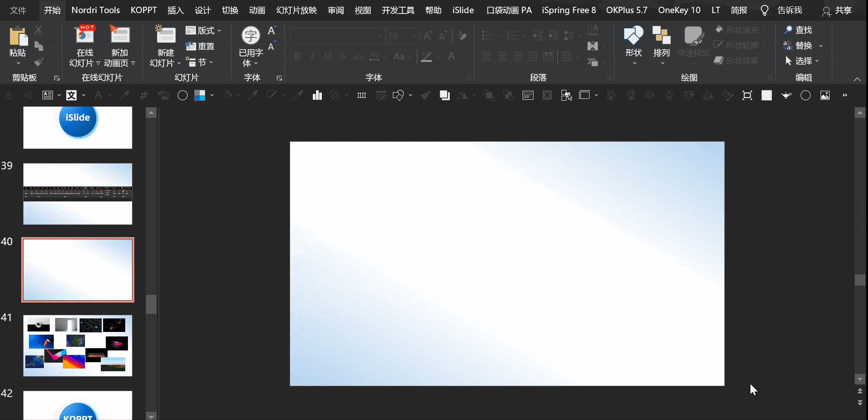Click the New Slide (新建幻灯片) icon

(165, 35)
